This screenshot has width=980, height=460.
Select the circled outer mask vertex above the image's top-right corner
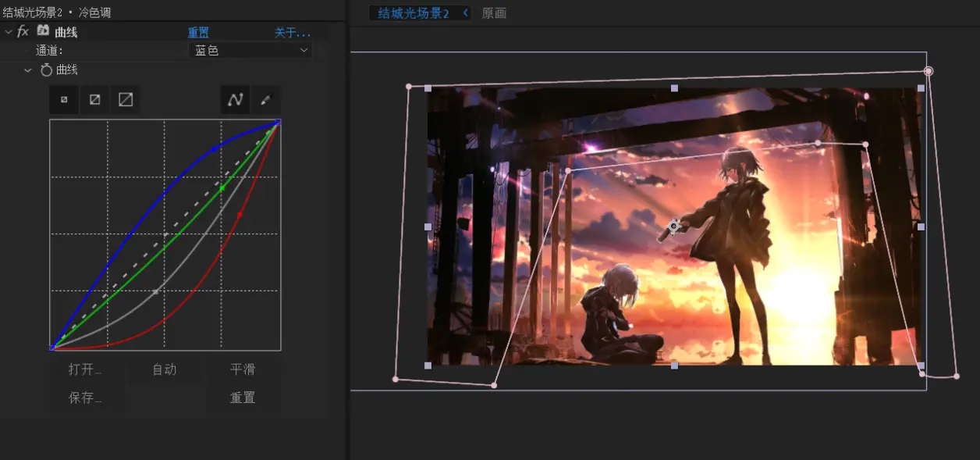(929, 71)
